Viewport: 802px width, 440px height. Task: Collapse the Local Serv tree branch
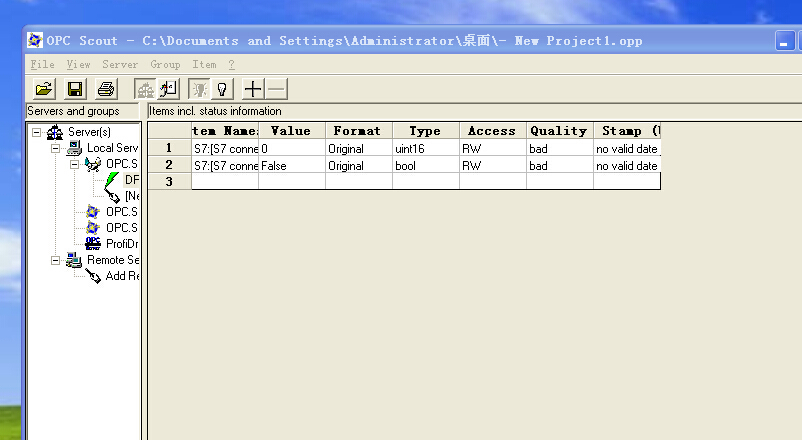click(x=55, y=148)
